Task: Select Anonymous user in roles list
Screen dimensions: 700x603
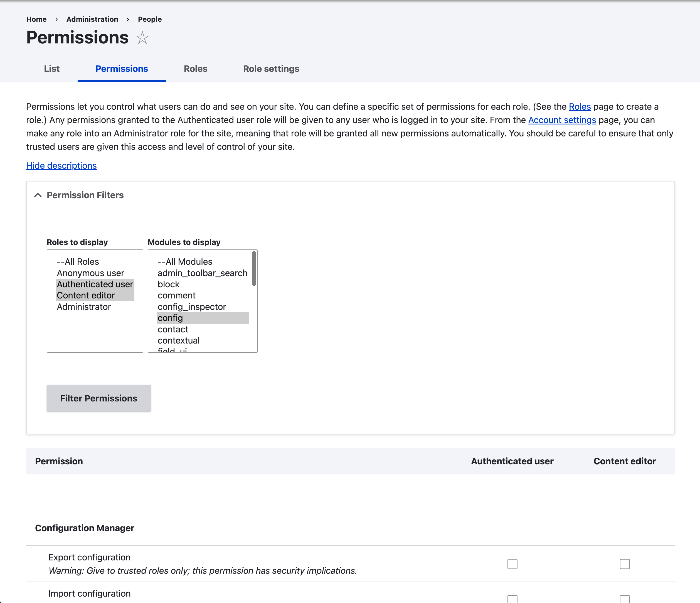Action: pos(90,273)
